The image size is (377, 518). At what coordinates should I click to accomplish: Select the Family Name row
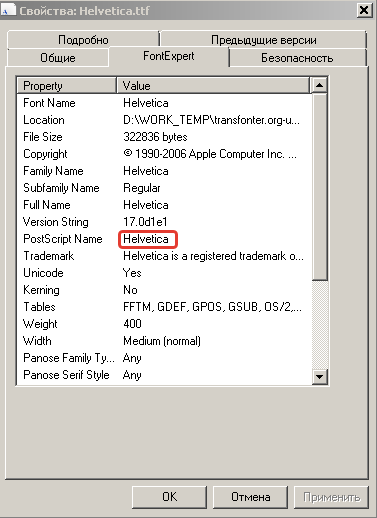point(164,171)
